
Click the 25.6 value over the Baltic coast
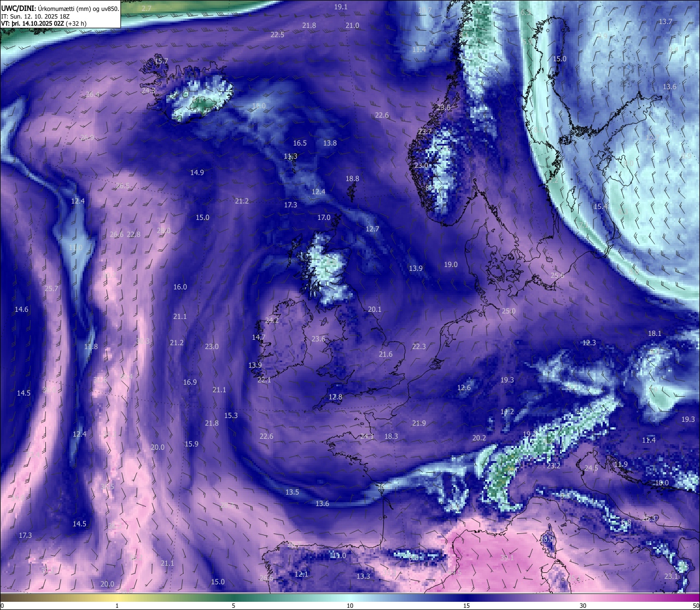click(x=557, y=275)
